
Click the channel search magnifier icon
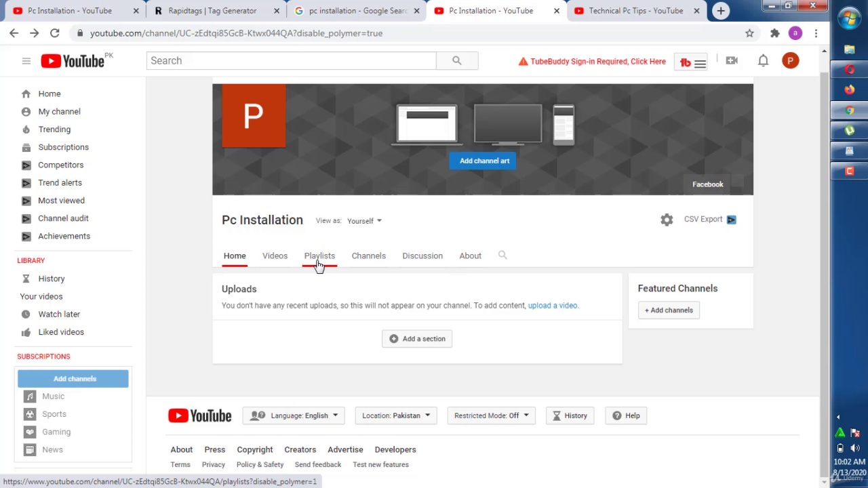point(502,256)
